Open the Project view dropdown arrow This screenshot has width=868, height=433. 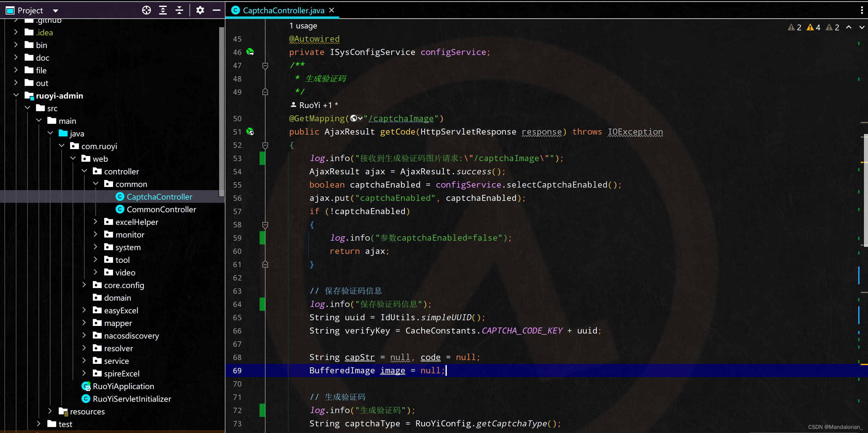(x=56, y=11)
